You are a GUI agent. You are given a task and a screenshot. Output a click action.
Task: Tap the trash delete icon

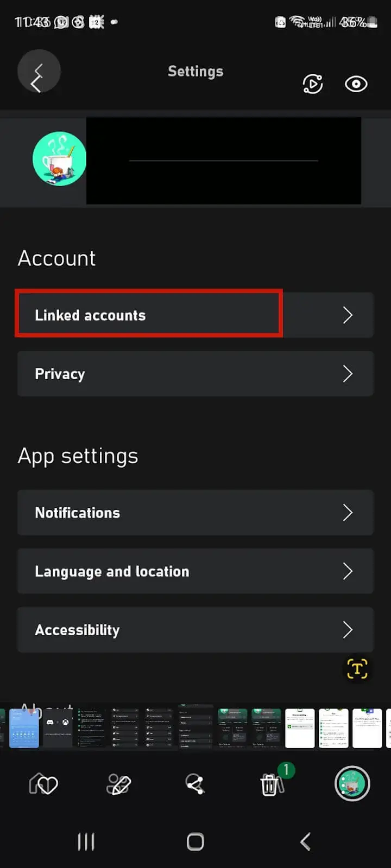click(270, 784)
